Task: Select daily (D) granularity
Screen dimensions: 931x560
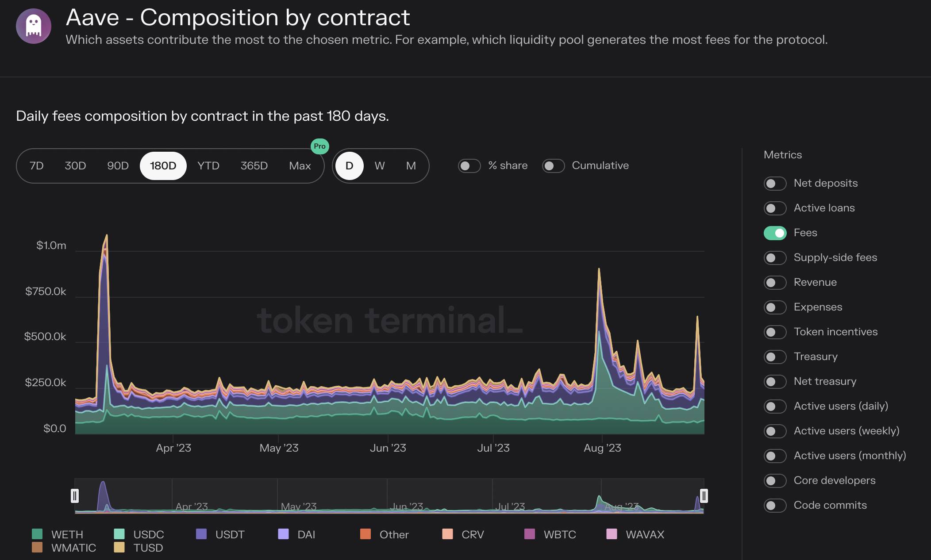Action: (349, 166)
